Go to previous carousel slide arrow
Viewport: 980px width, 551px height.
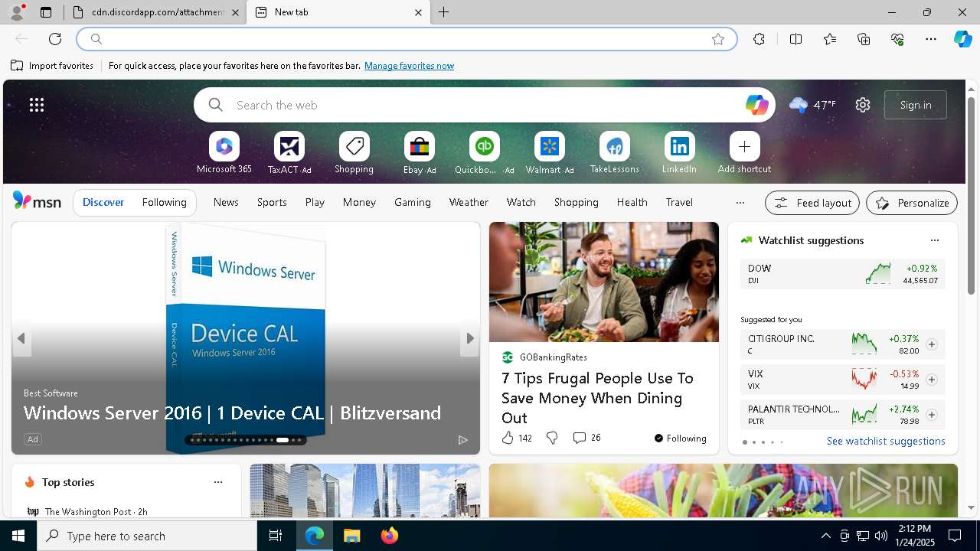pyautogui.click(x=21, y=338)
